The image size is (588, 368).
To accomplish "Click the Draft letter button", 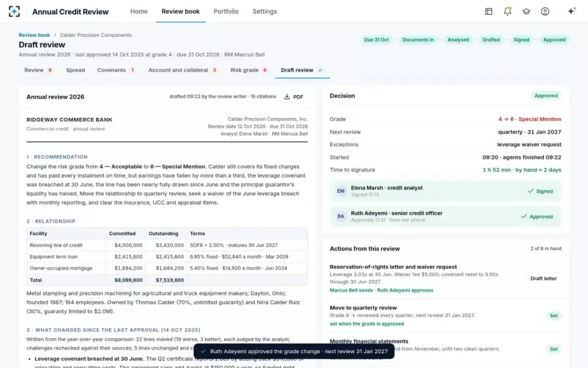I will [x=543, y=278].
